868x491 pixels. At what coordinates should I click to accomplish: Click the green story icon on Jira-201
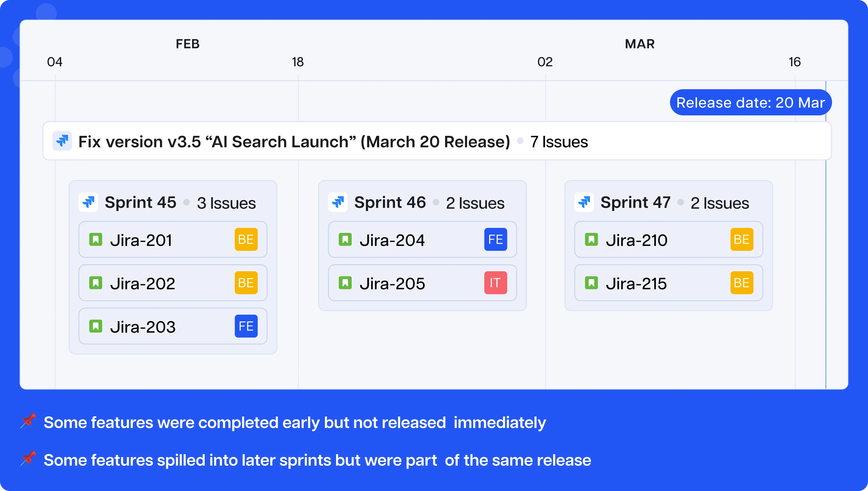point(96,240)
